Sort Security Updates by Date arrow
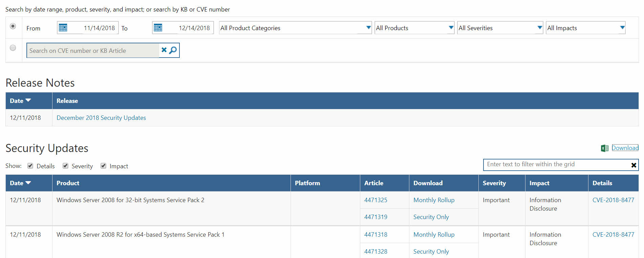The height and width of the screenshot is (258, 644). click(28, 182)
